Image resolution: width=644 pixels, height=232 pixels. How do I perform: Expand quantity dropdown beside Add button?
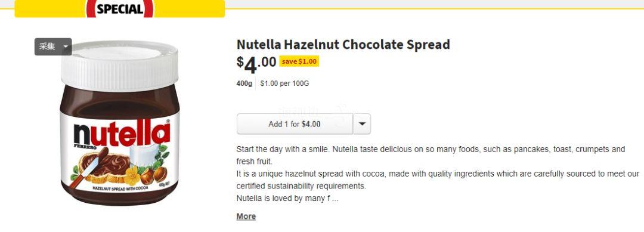point(362,124)
